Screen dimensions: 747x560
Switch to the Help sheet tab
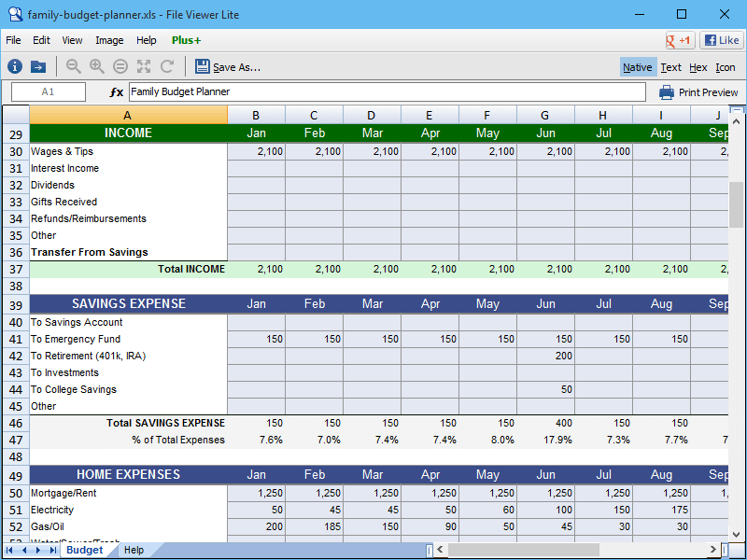134,551
